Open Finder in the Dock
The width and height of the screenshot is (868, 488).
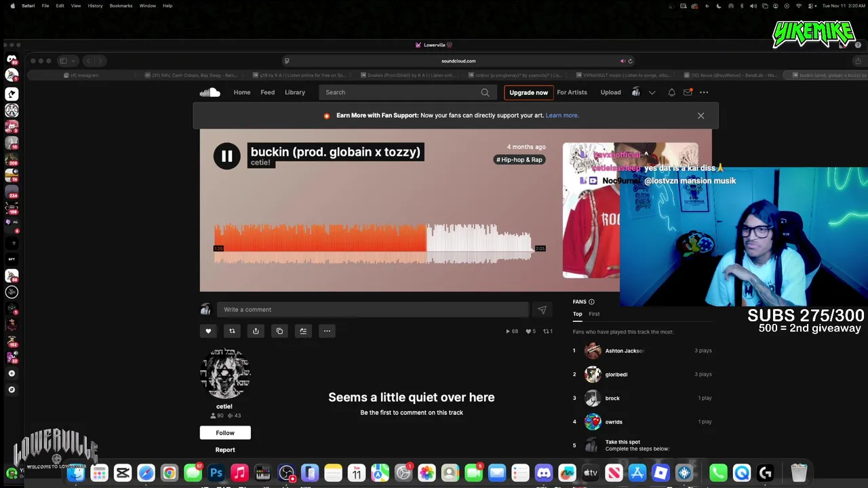(x=76, y=473)
